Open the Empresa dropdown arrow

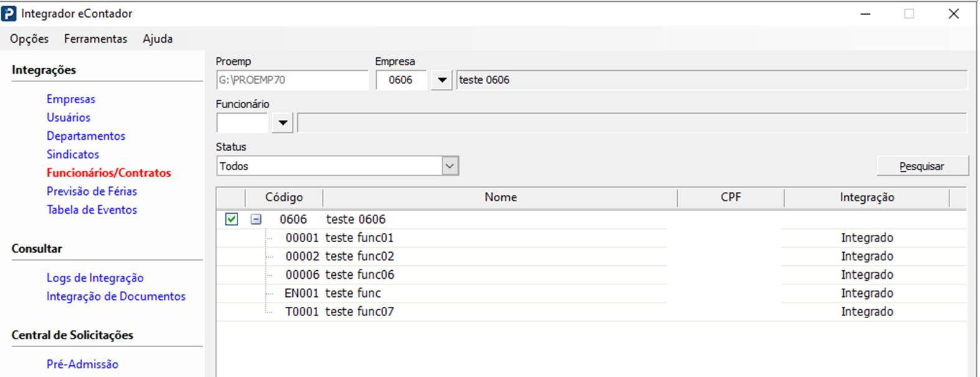[x=441, y=80]
